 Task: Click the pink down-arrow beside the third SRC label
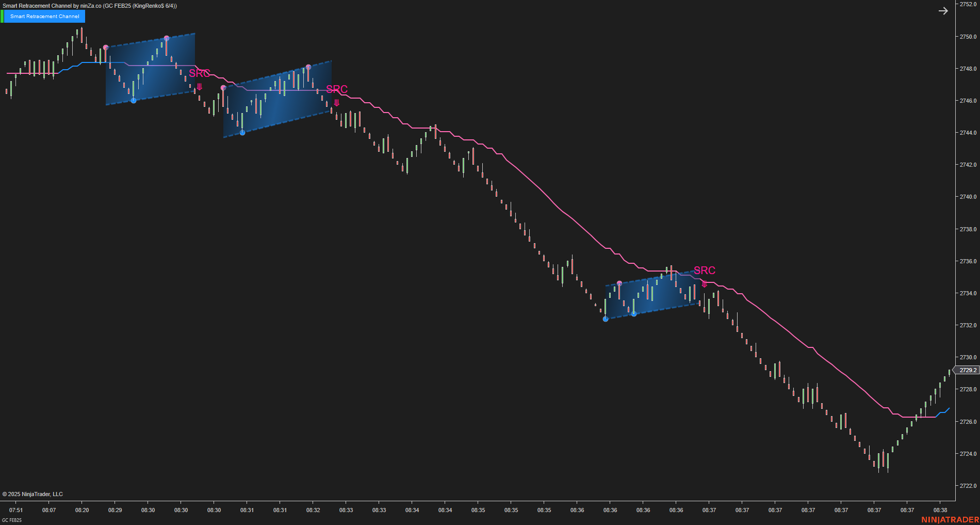click(705, 283)
